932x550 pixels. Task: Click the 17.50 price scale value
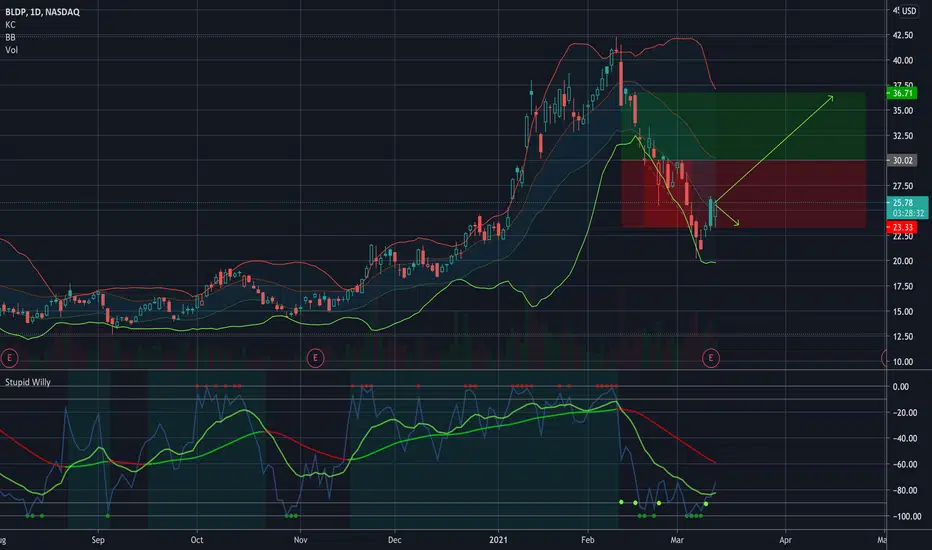pos(902,286)
